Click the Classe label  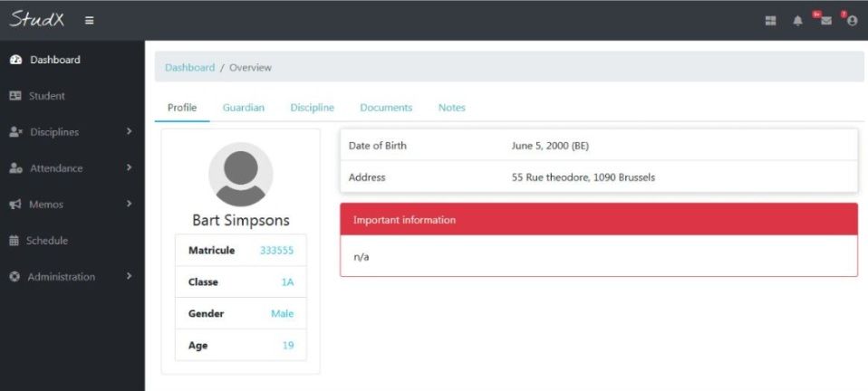203,282
